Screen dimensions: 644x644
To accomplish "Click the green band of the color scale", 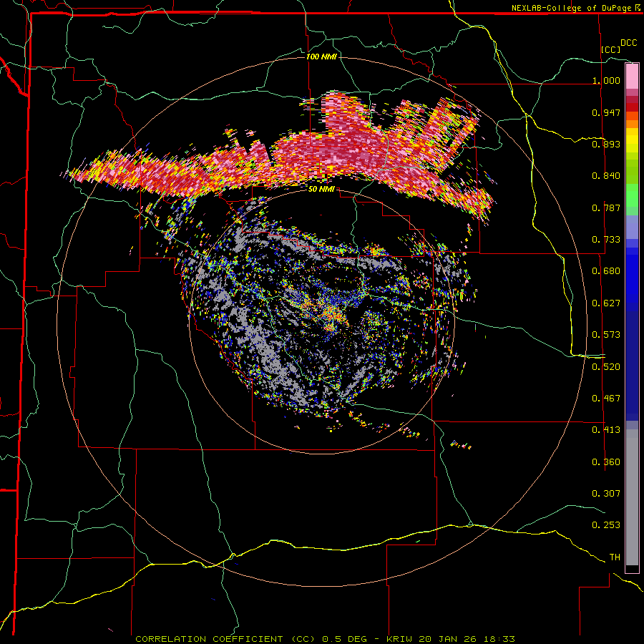I will pos(632,195).
